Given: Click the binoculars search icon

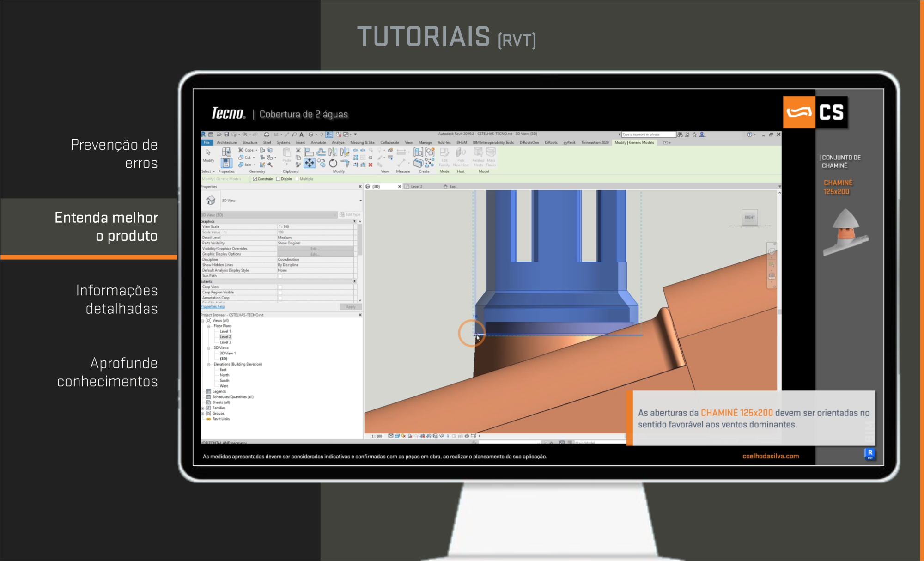Looking at the screenshot, I should [x=680, y=134].
